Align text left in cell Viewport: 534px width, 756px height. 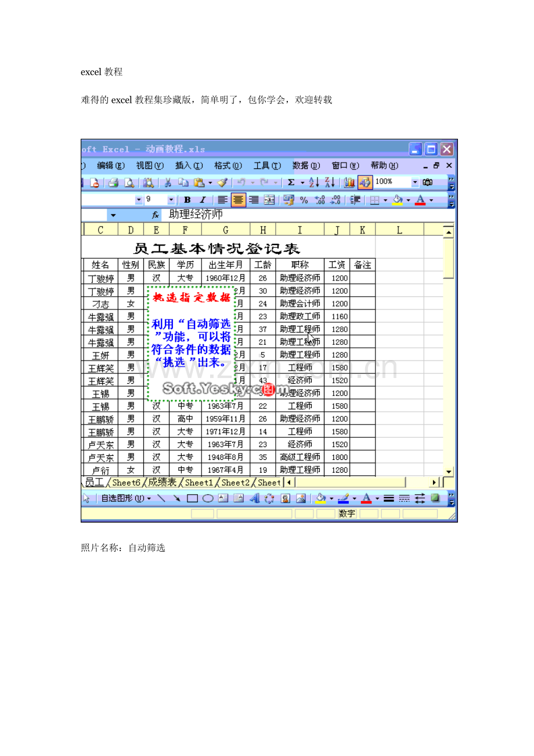click(x=222, y=200)
